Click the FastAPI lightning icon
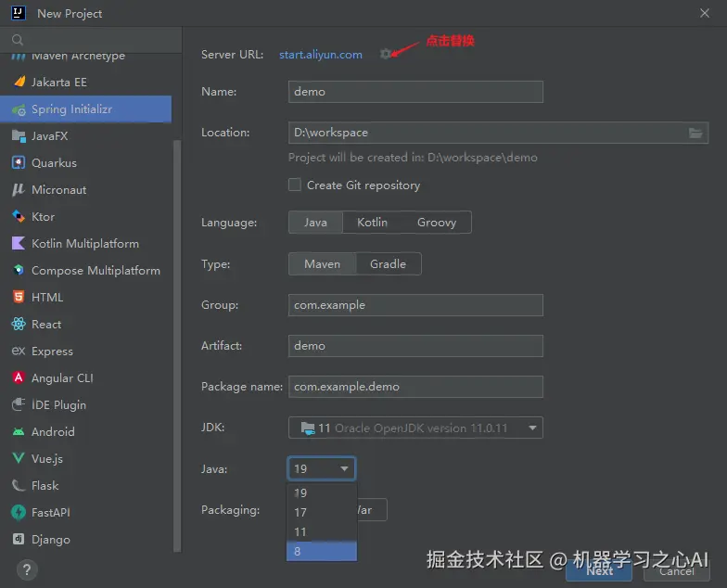727x588 pixels. coord(19,512)
